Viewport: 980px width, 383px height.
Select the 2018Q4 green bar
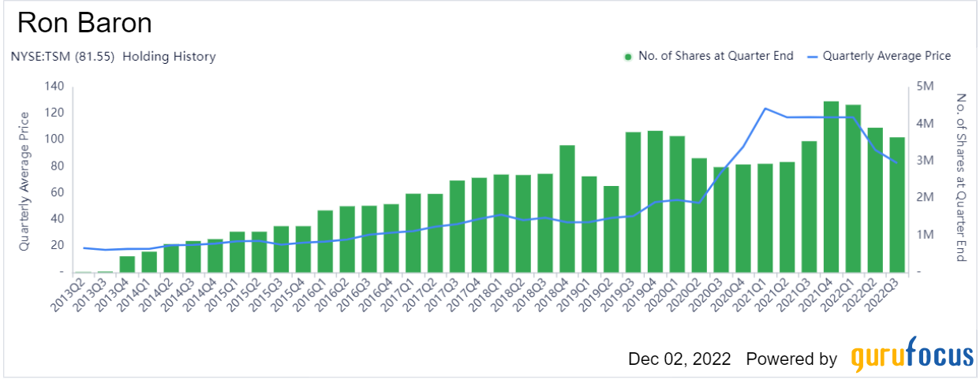[x=567, y=208]
